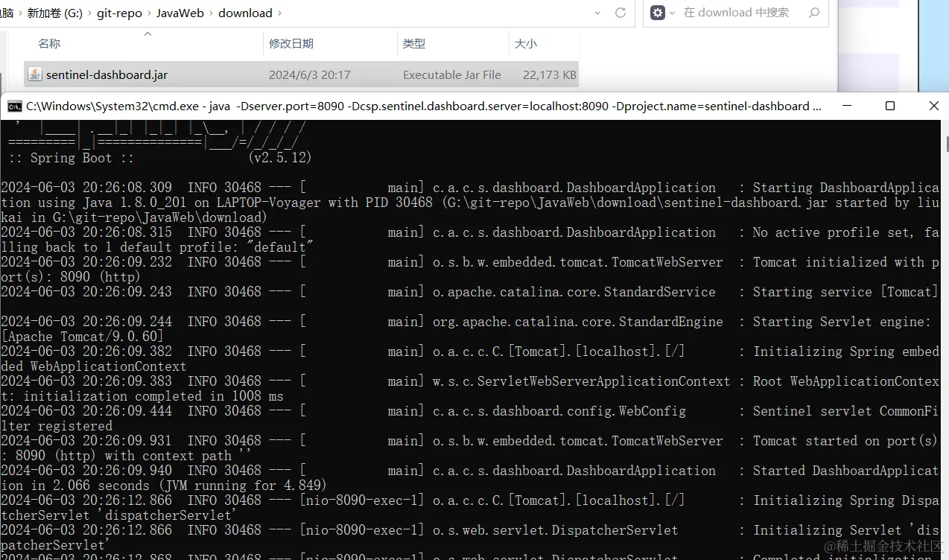Sort files by 修改日期 column
This screenshot has width=949, height=560.
click(291, 44)
